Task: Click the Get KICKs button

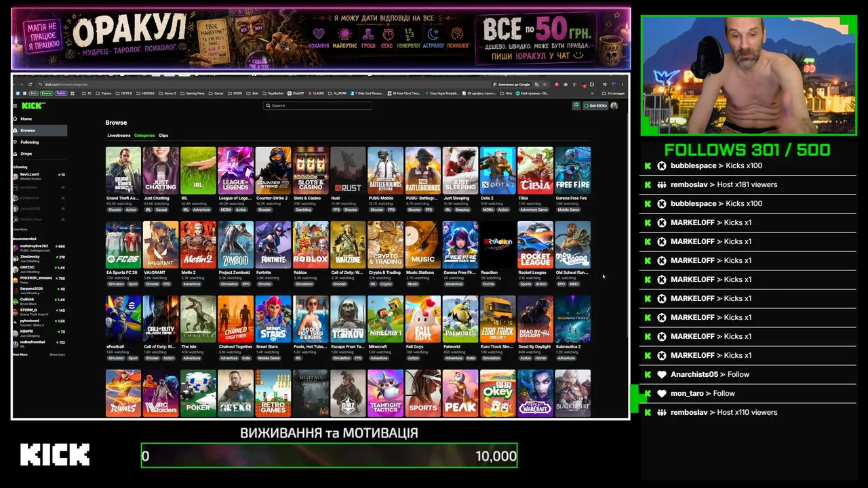Action: (595, 106)
